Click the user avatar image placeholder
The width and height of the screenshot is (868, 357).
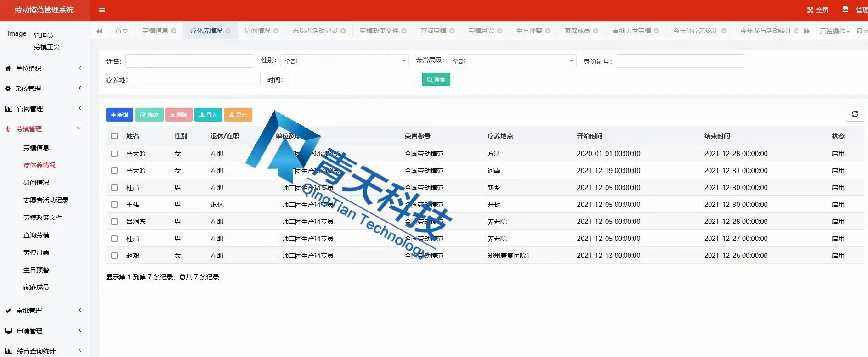pyautogui.click(x=17, y=33)
